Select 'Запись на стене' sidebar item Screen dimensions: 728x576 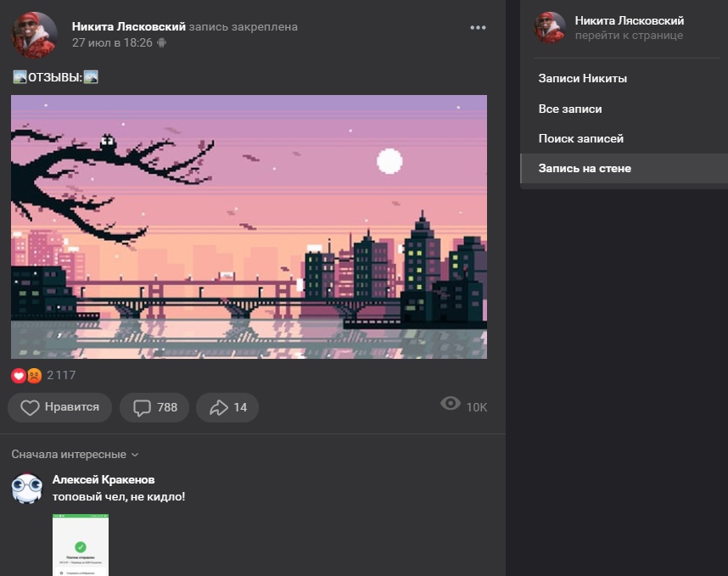(x=585, y=168)
